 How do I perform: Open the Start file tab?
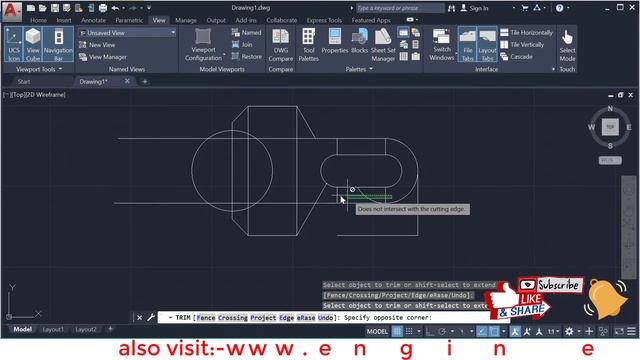point(24,82)
